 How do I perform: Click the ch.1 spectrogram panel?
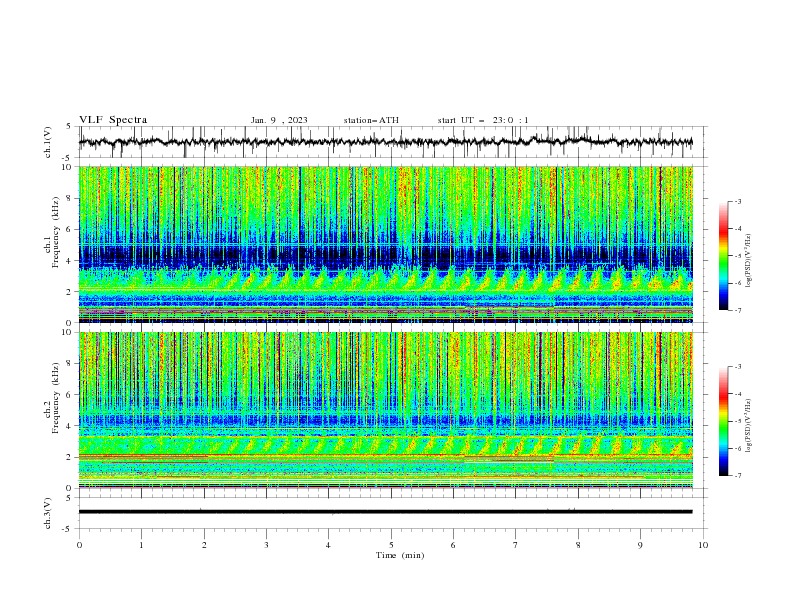point(385,244)
